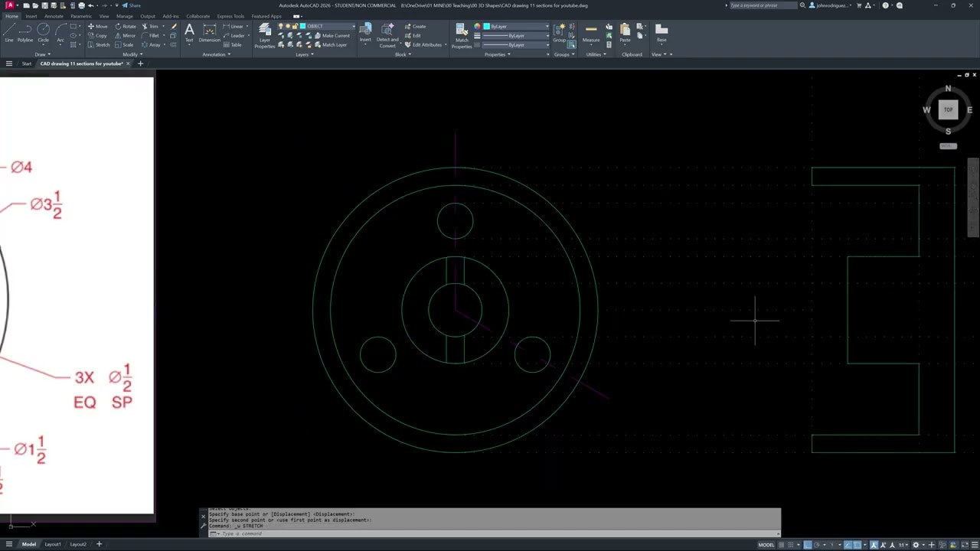Viewport: 980px width, 551px height.
Task: Click the Stretch tool
Action: (98, 44)
